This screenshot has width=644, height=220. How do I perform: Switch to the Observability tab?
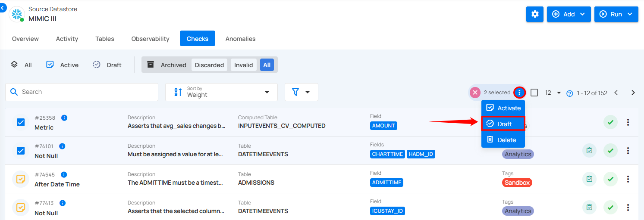pyautogui.click(x=150, y=39)
